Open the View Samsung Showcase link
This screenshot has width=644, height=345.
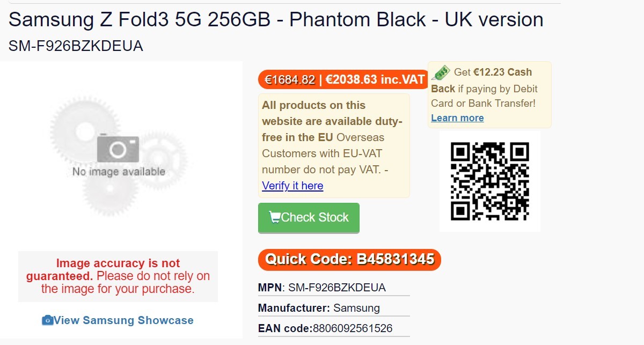click(x=123, y=320)
